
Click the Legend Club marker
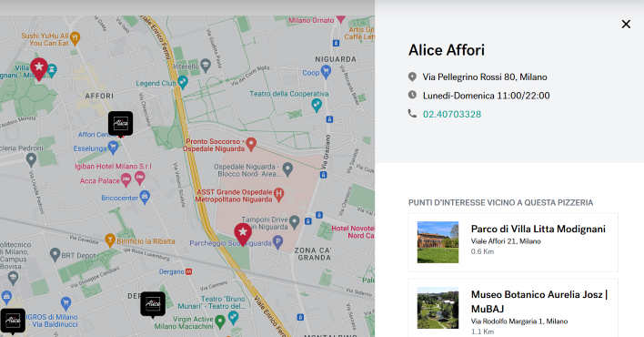pos(183,82)
